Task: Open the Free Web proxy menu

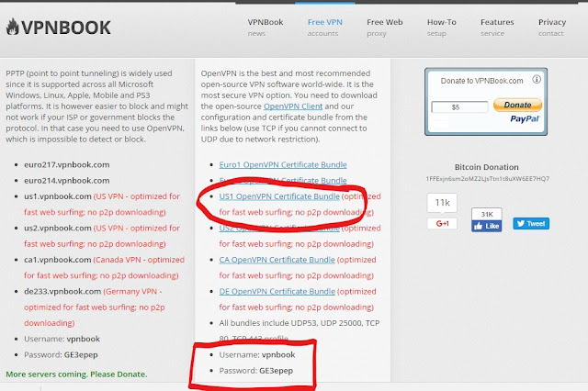Action: click(384, 28)
